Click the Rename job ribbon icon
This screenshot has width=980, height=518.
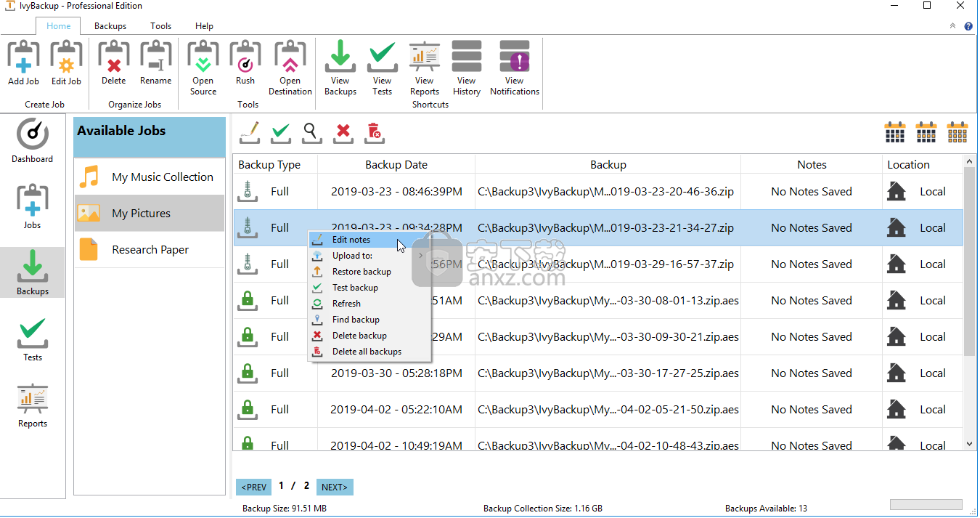pyautogui.click(x=155, y=63)
